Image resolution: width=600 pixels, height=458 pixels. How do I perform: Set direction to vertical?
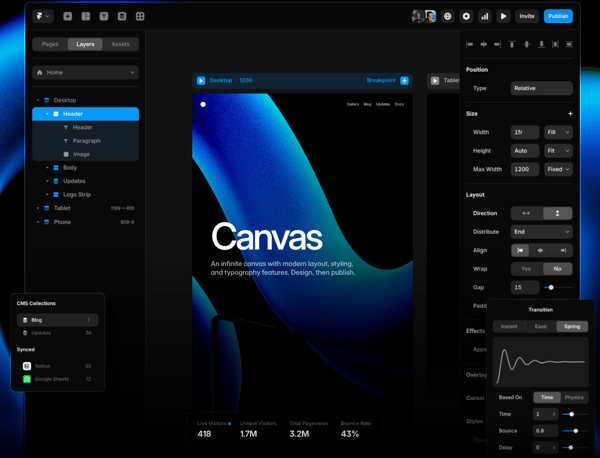[x=558, y=213]
